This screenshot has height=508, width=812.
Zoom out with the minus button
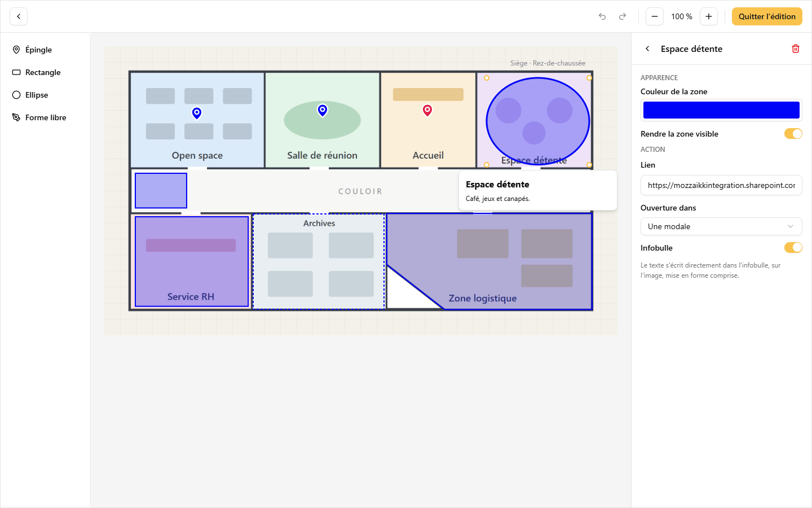[x=655, y=16]
